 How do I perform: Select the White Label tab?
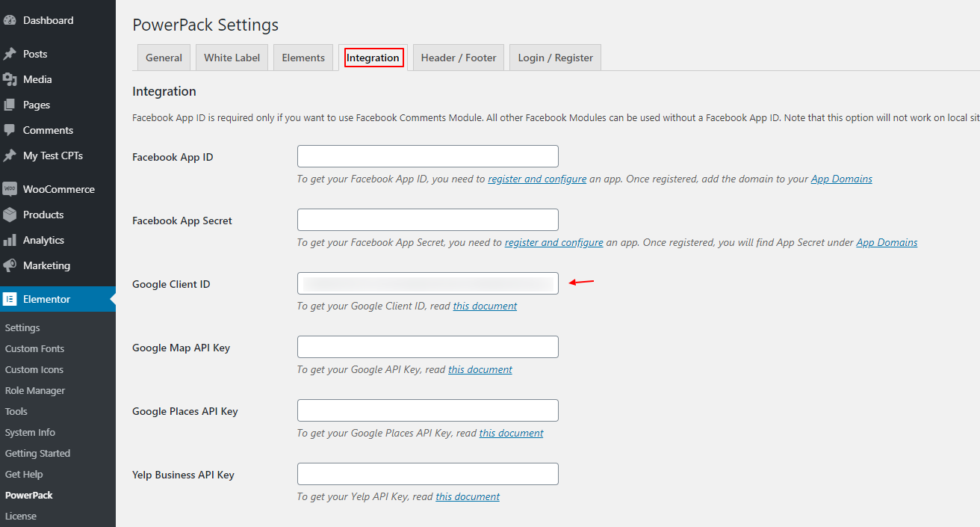232,57
